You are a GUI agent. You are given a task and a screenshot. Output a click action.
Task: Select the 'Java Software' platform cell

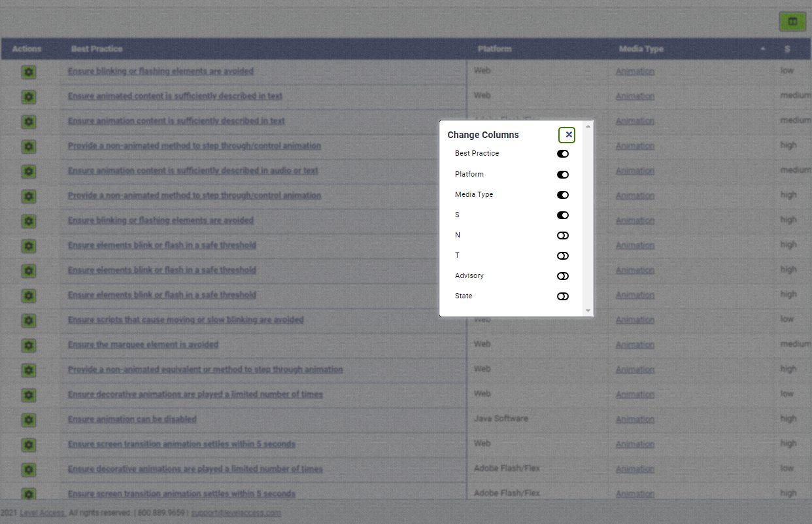pyautogui.click(x=501, y=419)
